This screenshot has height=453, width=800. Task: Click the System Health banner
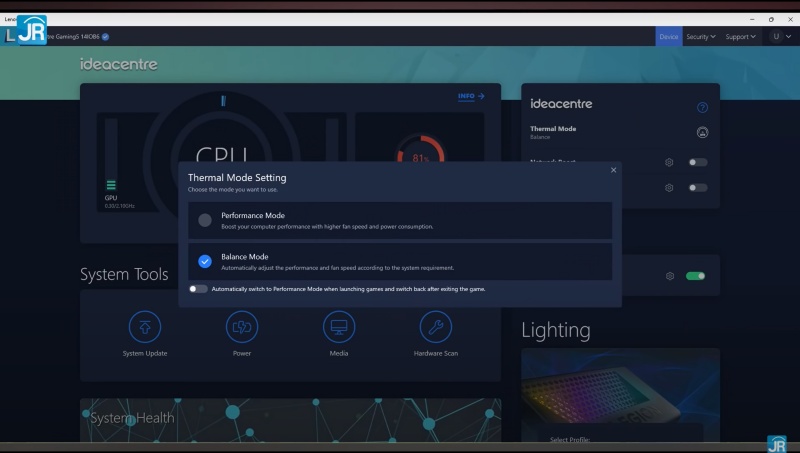290,420
